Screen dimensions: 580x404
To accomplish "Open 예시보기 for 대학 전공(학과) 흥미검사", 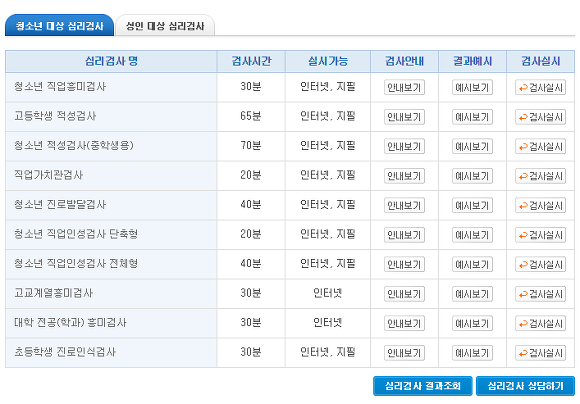I will [x=472, y=323].
